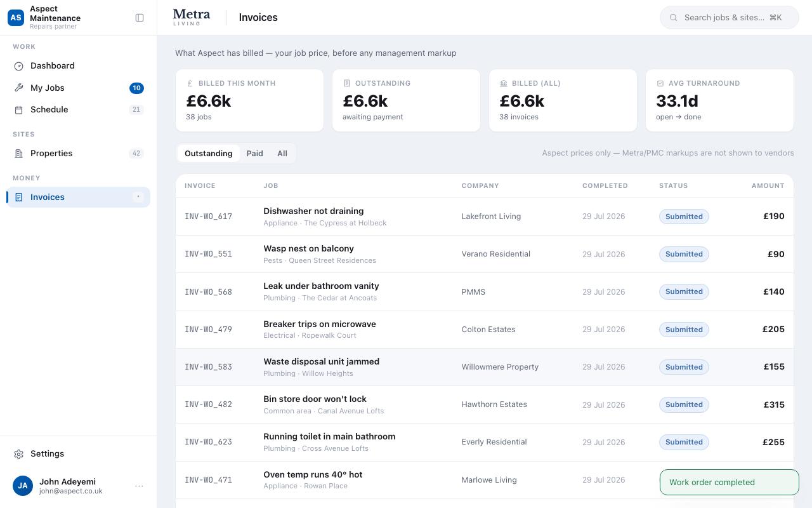Open invoice INV-WO_568
Screen dimensions: 812x508
pyautogui.click(x=209, y=292)
